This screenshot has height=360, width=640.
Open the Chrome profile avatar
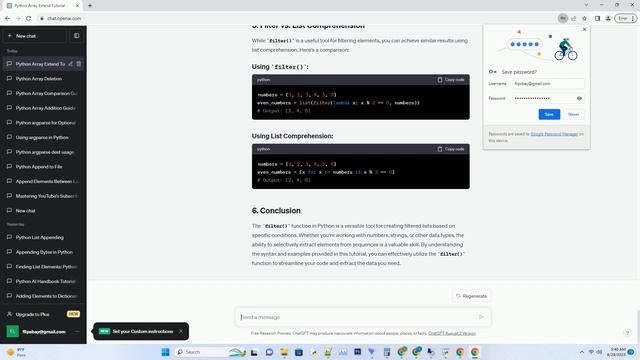(x=608, y=18)
